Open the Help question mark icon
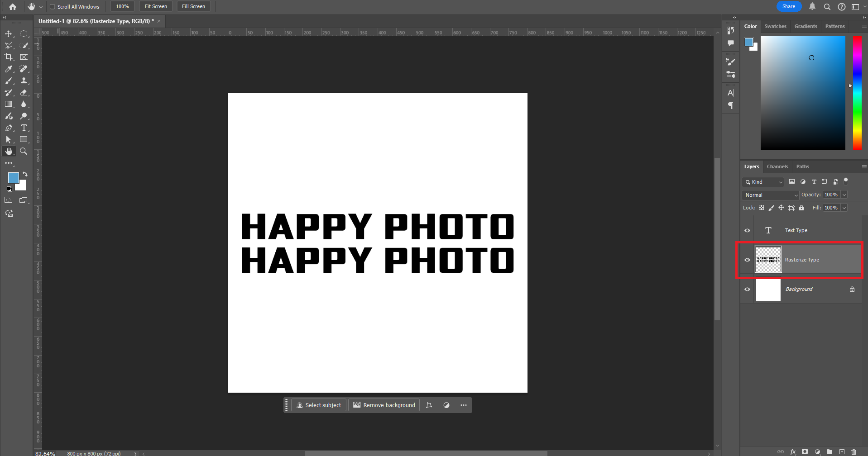 point(841,7)
